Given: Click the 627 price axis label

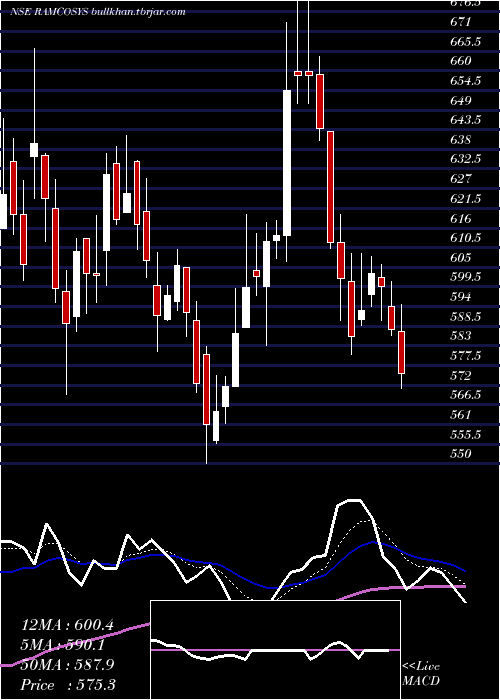Looking at the screenshot, I should [461, 179].
